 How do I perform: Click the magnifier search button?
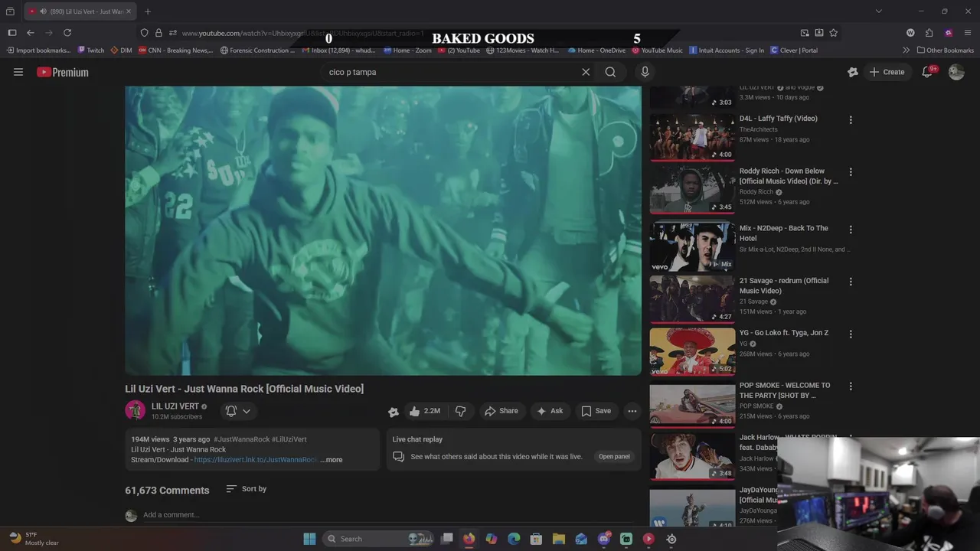click(610, 72)
